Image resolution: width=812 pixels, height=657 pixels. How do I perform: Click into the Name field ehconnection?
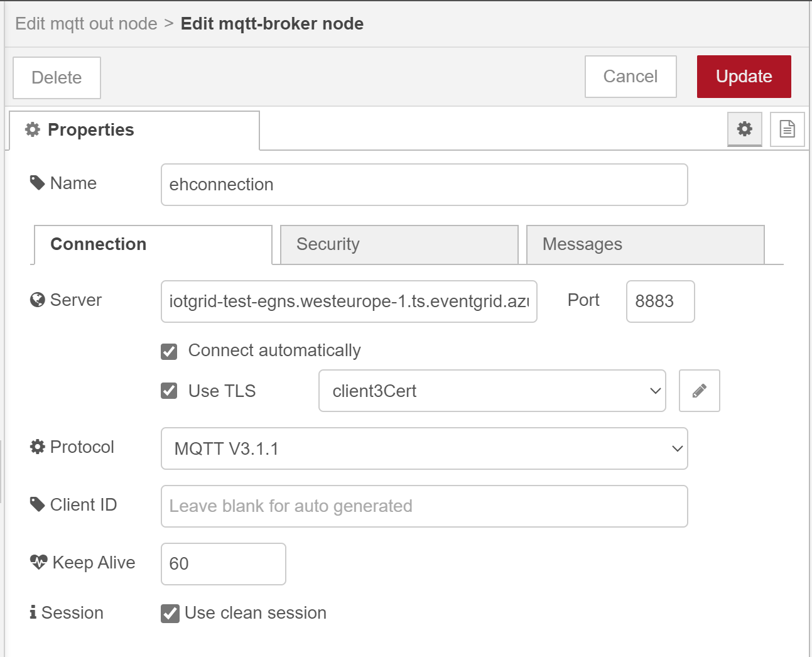[424, 185]
